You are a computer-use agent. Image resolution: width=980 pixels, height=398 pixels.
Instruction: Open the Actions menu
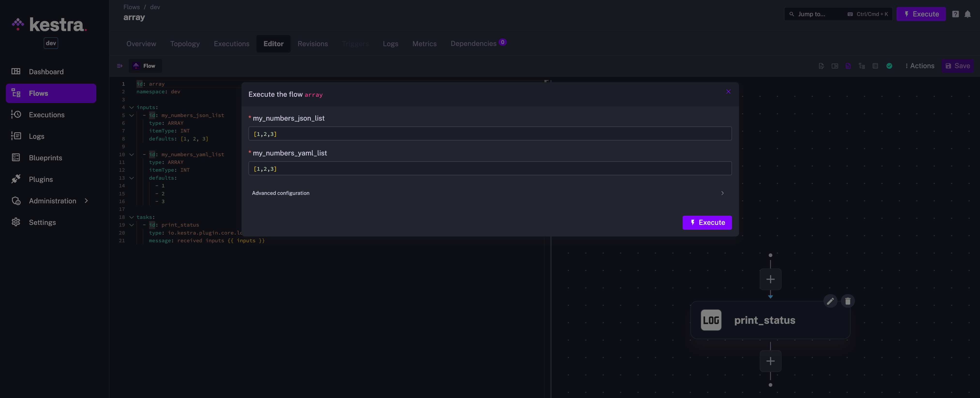pos(920,66)
